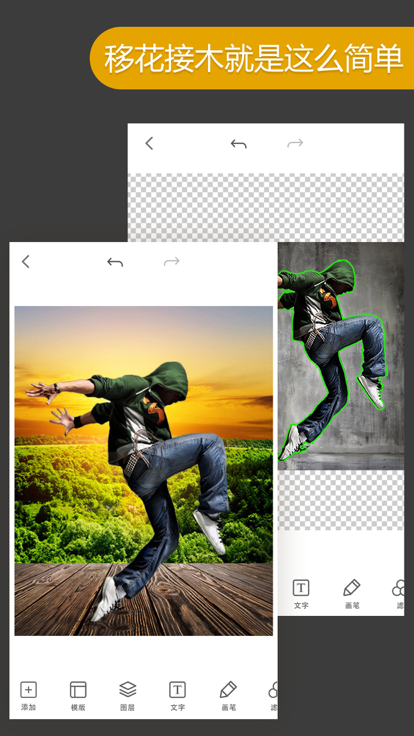Open the 模版 template tool
The height and width of the screenshot is (736, 414).
coord(78,689)
